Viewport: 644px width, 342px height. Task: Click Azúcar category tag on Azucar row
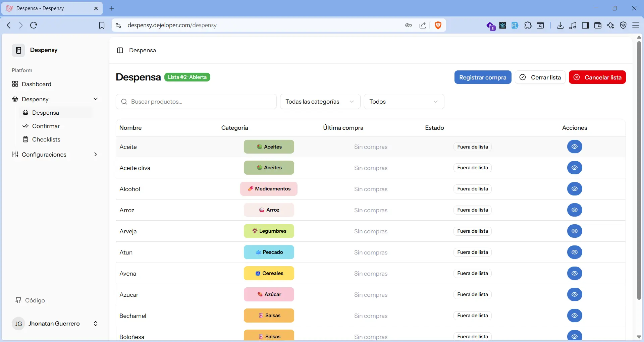(269, 294)
